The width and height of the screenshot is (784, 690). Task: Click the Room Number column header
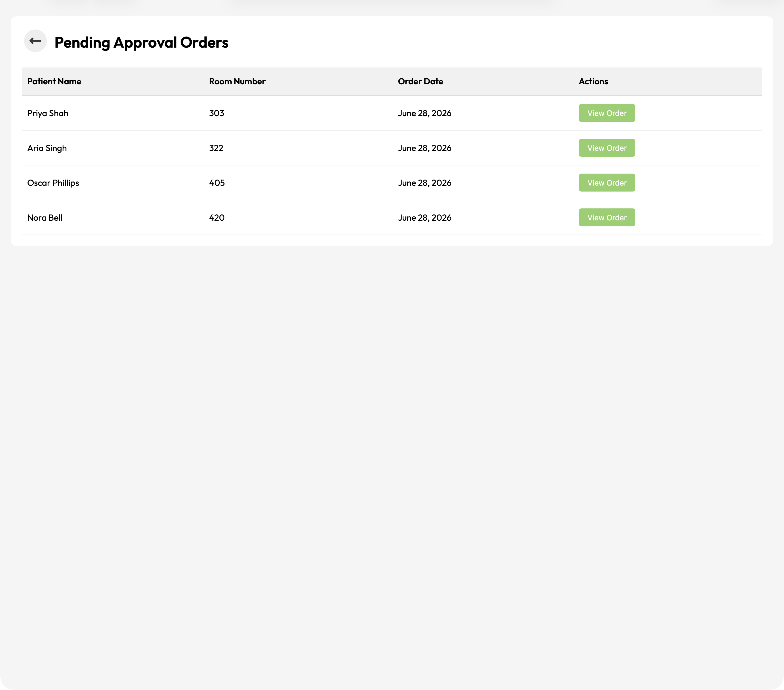237,81
